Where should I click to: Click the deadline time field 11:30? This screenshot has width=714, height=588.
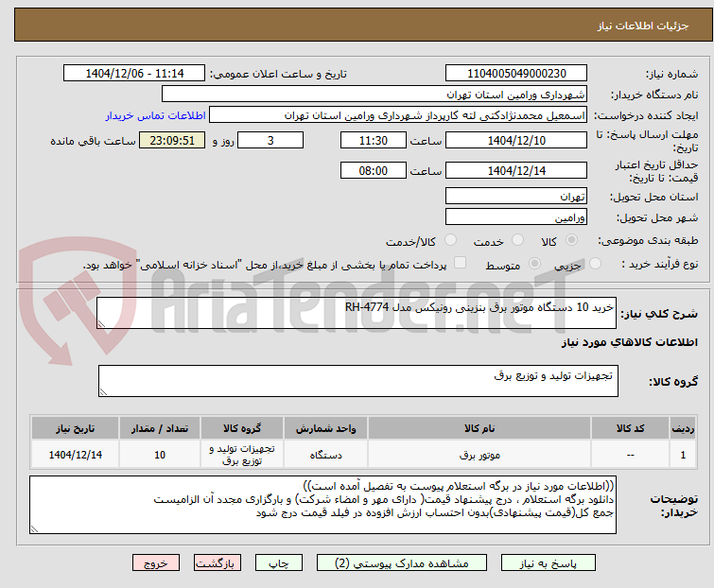click(374, 140)
